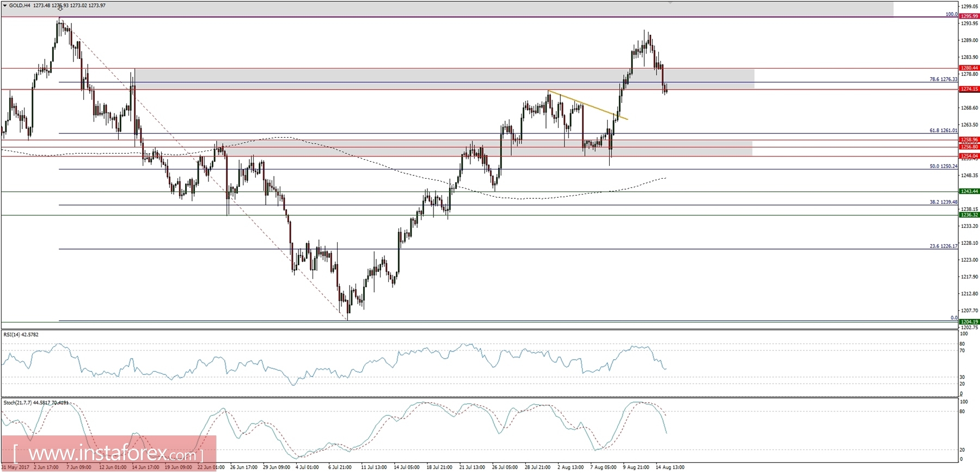Screen dimensions: 980x473
Task: Click the RSI(14) 42.5782 indicator label
Action: [21, 334]
